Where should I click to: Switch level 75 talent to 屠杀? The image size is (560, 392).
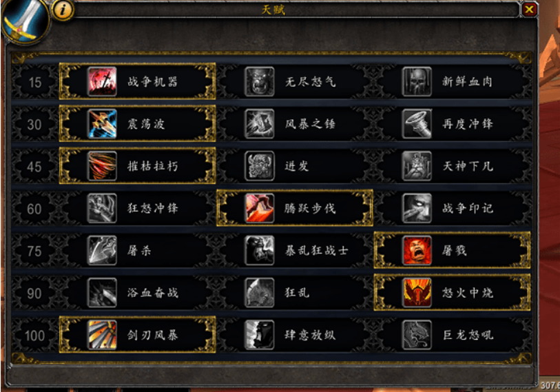[138, 251]
